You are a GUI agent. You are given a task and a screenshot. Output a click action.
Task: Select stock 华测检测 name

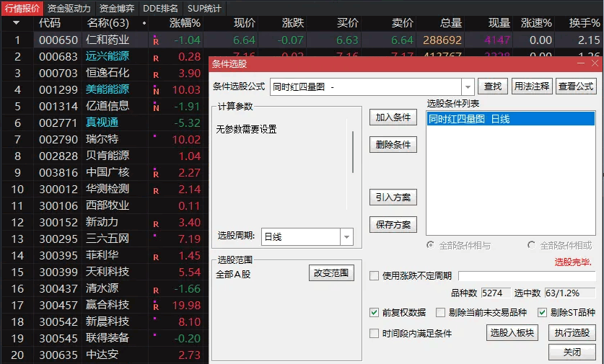(108, 189)
